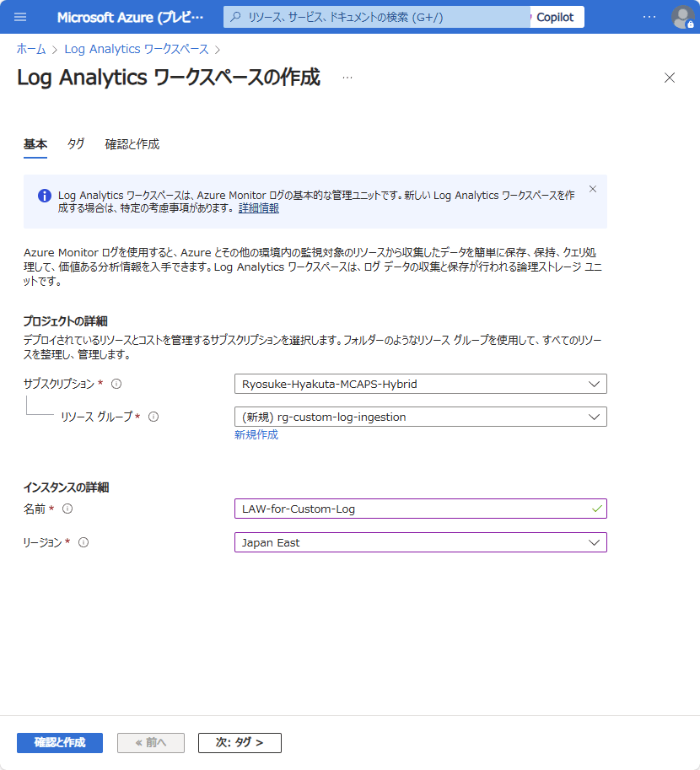
Task: Open the top bar ellipsis menu
Action: click(649, 17)
